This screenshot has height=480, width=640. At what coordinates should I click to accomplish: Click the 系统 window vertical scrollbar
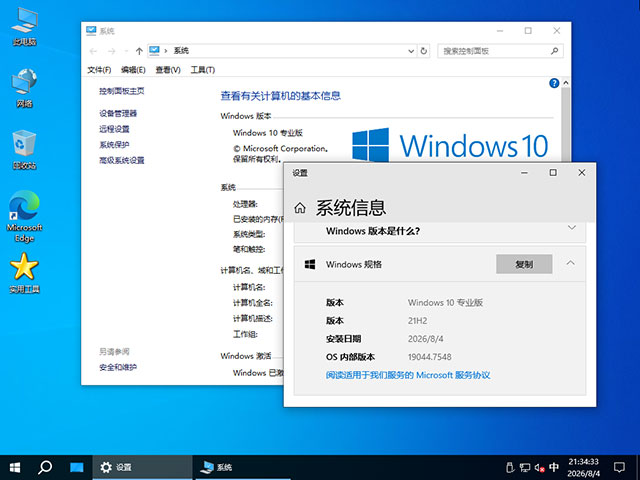point(566,124)
